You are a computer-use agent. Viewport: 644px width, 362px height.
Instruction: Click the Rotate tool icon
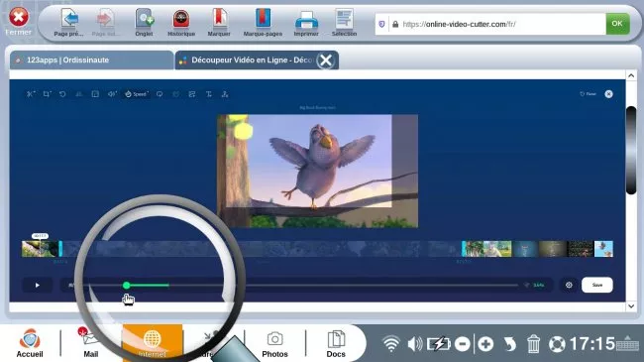(62, 94)
